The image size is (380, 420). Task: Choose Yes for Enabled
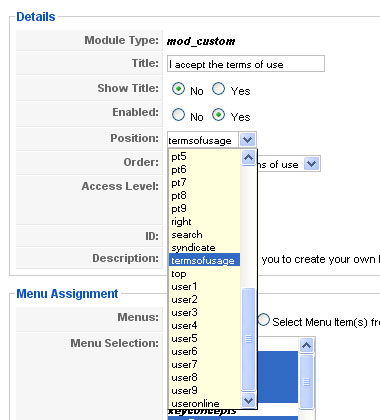(x=218, y=115)
